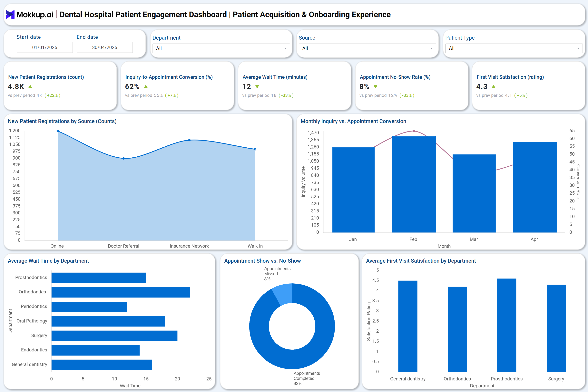Click the green up arrow beside 4.8K

(30, 86)
